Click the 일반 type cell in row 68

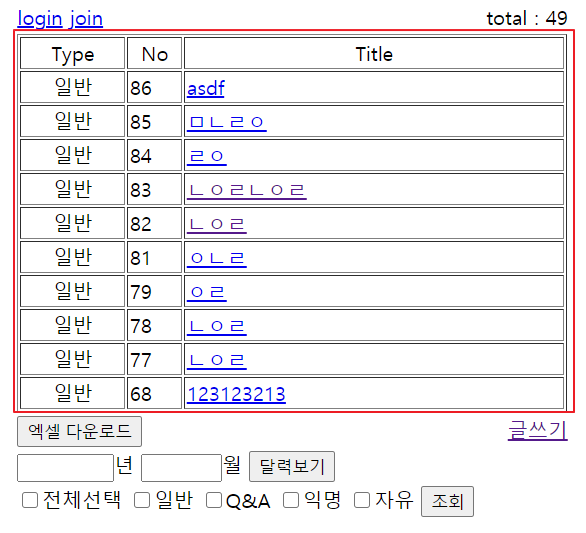coord(73,393)
